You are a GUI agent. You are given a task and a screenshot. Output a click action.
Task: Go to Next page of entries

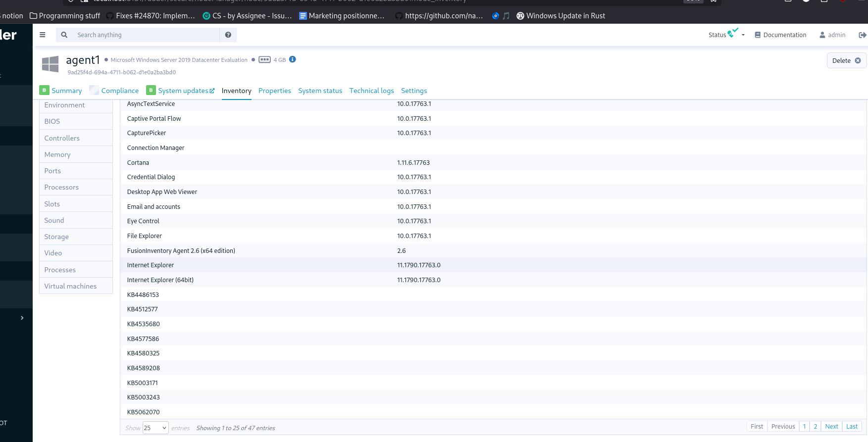pyautogui.click(x=831, y=426)
